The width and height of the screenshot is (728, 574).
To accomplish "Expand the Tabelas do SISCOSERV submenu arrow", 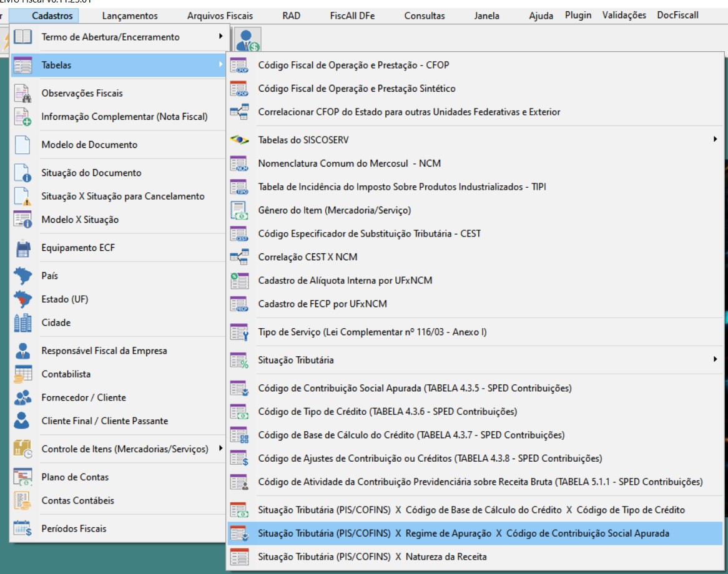I will point(716,139).
